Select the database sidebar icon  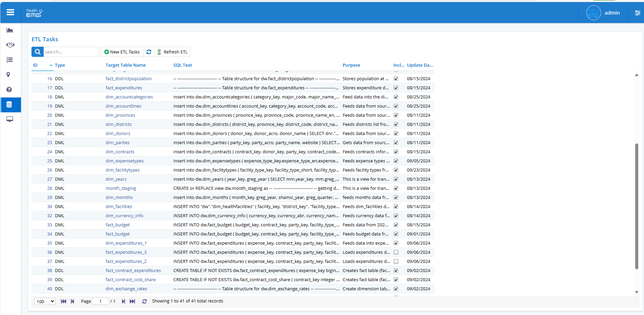coord(9,105)
